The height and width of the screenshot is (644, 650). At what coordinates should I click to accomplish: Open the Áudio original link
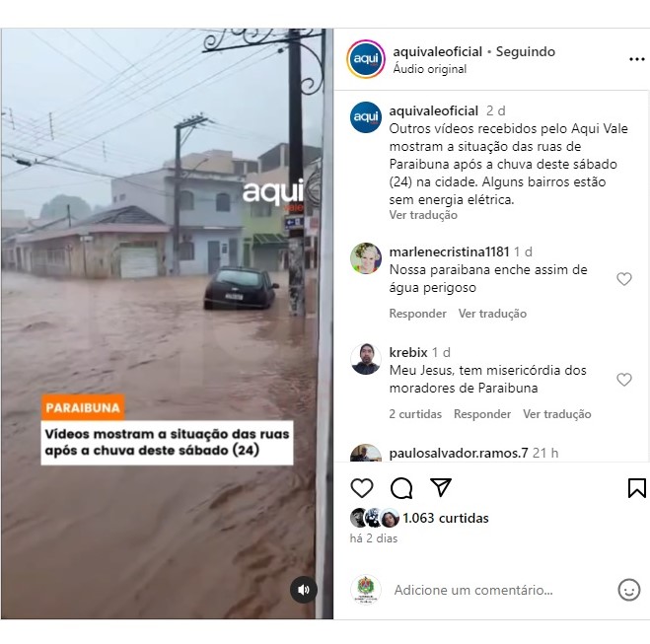429,69
